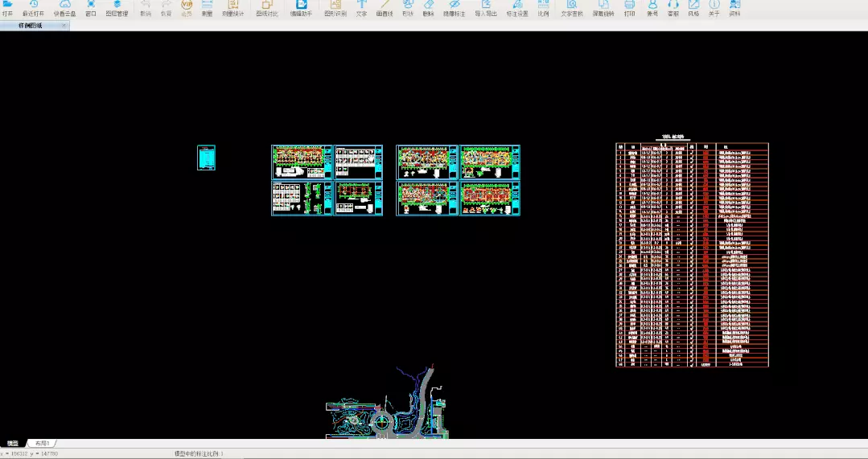
Task: Click the bottom-left detail sheet in first group
Action: click(x=302, y=198)
